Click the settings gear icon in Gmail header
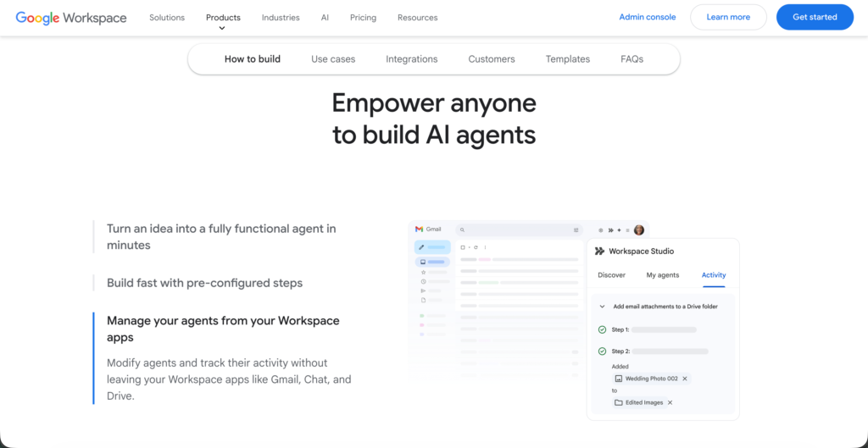Viewport: 868px width, 448px height. click(x=601, y=230)
